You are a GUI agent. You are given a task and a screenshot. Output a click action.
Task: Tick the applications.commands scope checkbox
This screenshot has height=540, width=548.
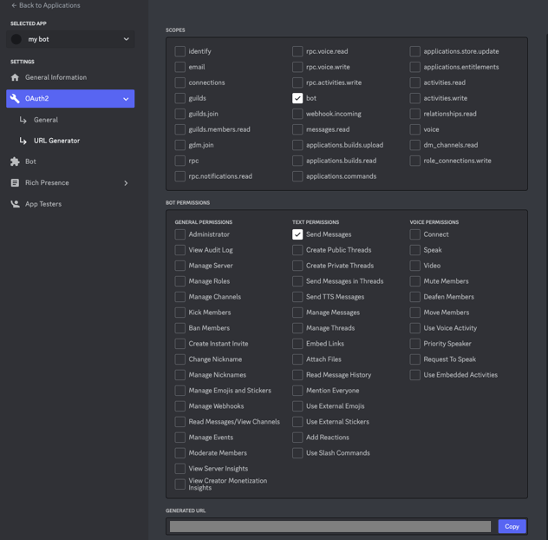click(x=297, y=176)
